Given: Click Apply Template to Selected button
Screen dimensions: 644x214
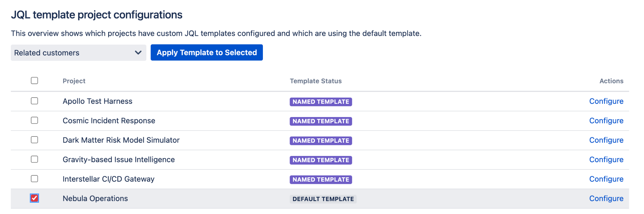Looking at the screenshot, I should (x=207, y=52).
